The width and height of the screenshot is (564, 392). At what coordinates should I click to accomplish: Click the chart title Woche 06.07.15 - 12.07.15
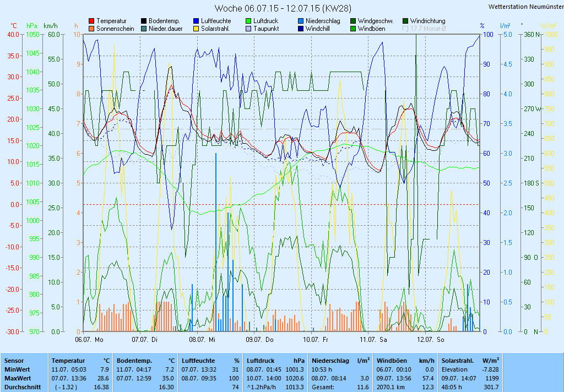pyautogui.click(x=283, y=8)
